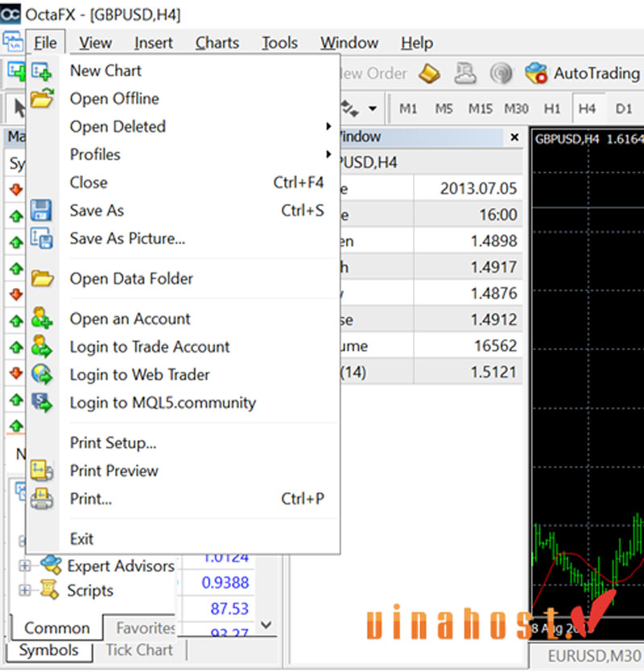Click the signals radar toolbar icon

click(x=501, y=73)
